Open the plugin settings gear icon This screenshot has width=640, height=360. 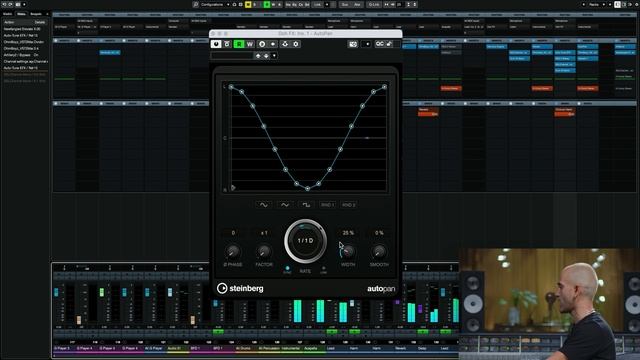coord(296,44)
